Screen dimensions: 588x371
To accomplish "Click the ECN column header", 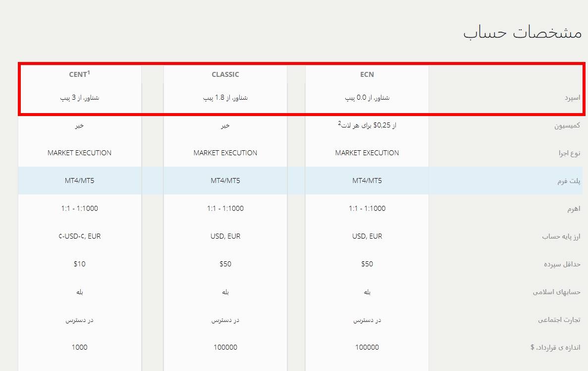I will point(367,74).
